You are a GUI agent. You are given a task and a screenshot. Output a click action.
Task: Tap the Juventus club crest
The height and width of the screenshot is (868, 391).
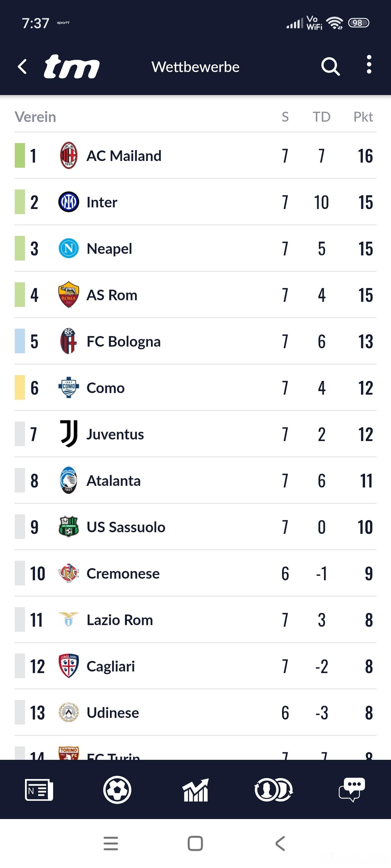(69, 434)
